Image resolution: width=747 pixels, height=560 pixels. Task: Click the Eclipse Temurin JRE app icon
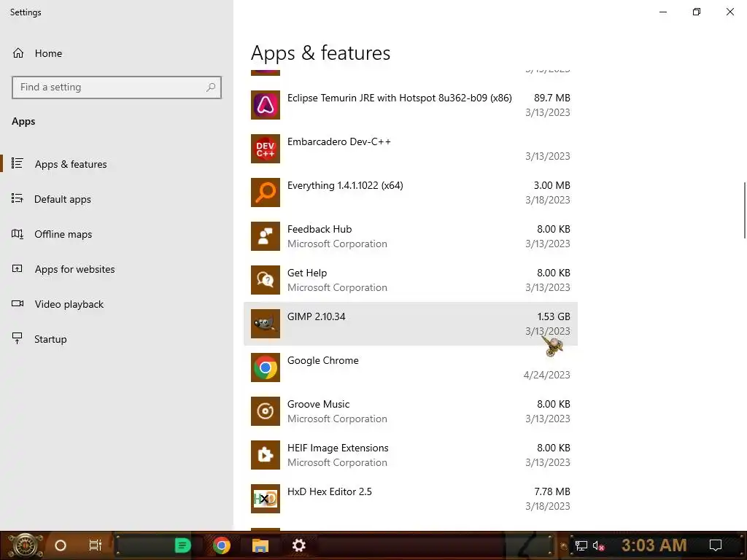(x=266, y=105)
